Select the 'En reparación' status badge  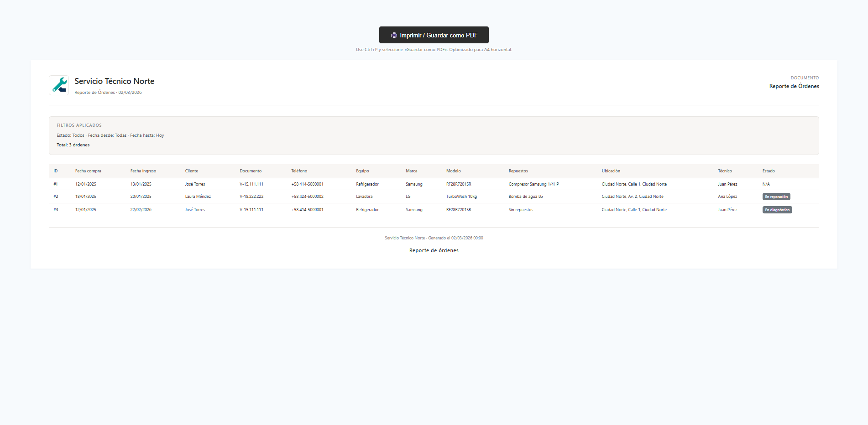pos(776,197)
